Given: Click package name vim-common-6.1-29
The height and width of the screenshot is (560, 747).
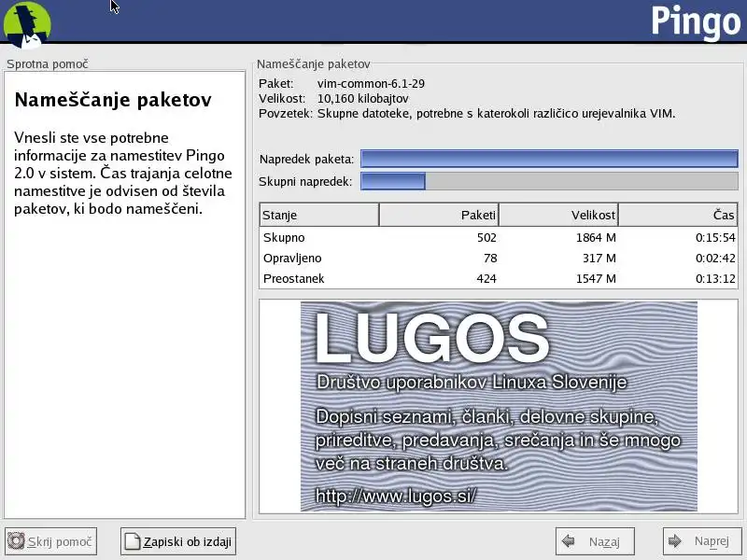Looking at the screenshot, I should (371, 84).
